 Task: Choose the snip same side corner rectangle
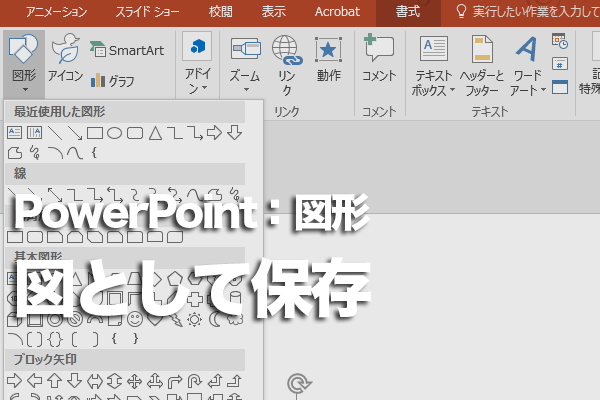75,237
